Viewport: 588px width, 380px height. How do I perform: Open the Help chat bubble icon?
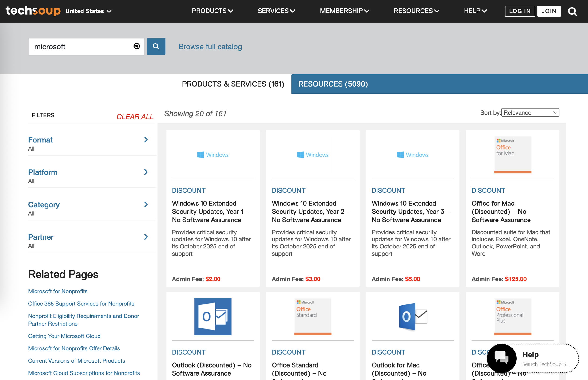(501, 358)
